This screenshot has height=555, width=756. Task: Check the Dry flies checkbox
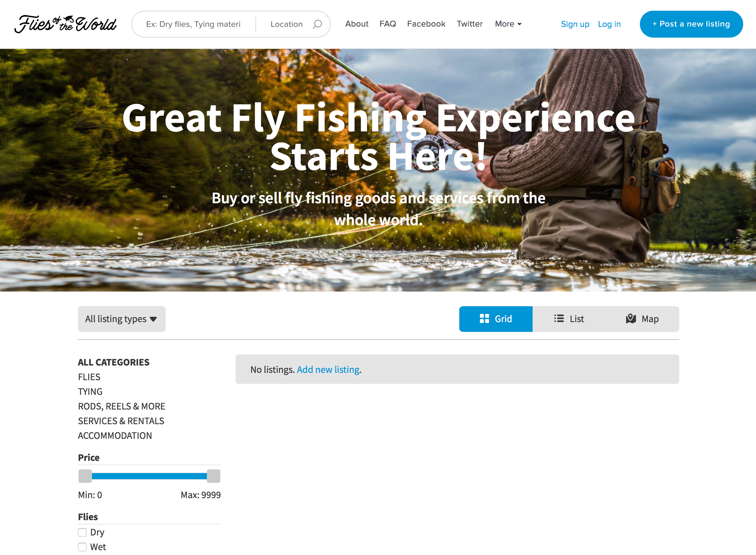point(82,532)
